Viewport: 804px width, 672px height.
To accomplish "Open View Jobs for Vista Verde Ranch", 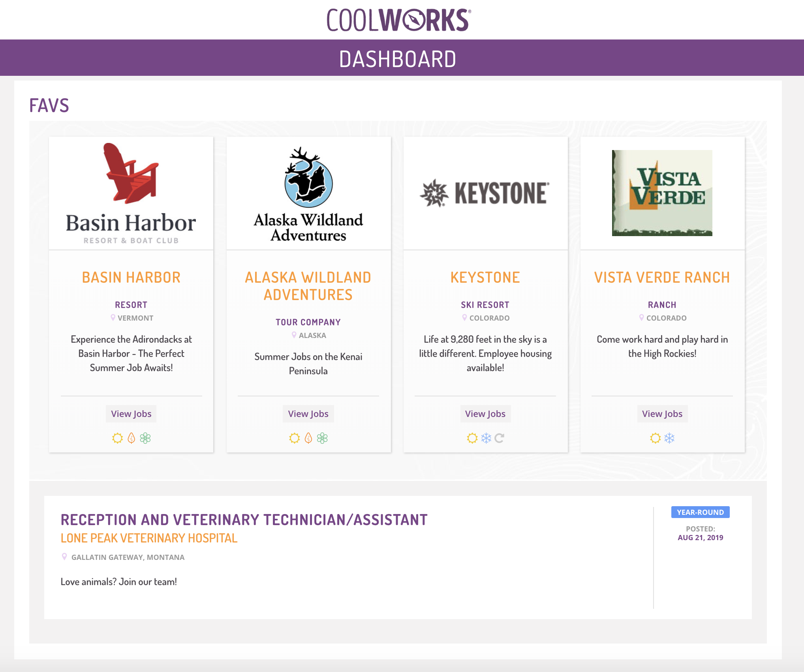I will [662, 414].
